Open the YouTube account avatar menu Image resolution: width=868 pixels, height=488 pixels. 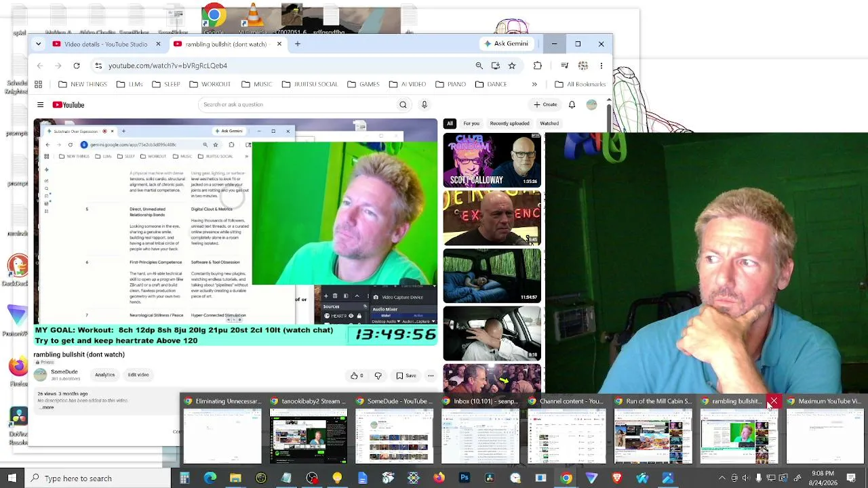591,104
